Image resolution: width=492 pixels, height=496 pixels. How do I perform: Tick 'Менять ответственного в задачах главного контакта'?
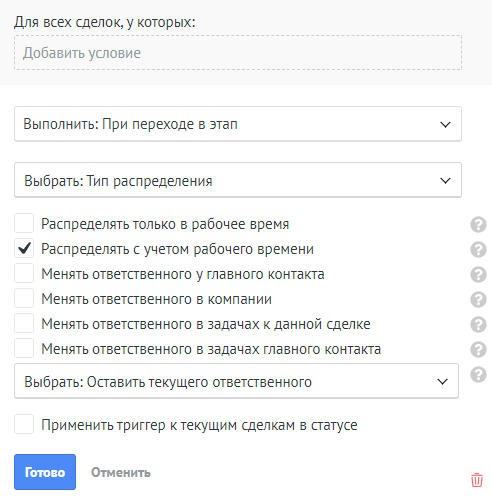pyautogui.click(x=24, y=348)
